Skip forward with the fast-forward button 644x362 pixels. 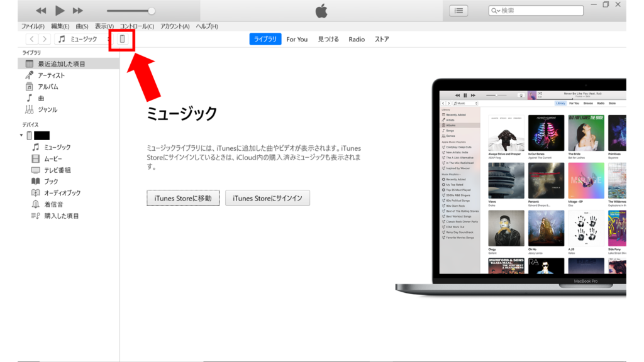(77, 11)
